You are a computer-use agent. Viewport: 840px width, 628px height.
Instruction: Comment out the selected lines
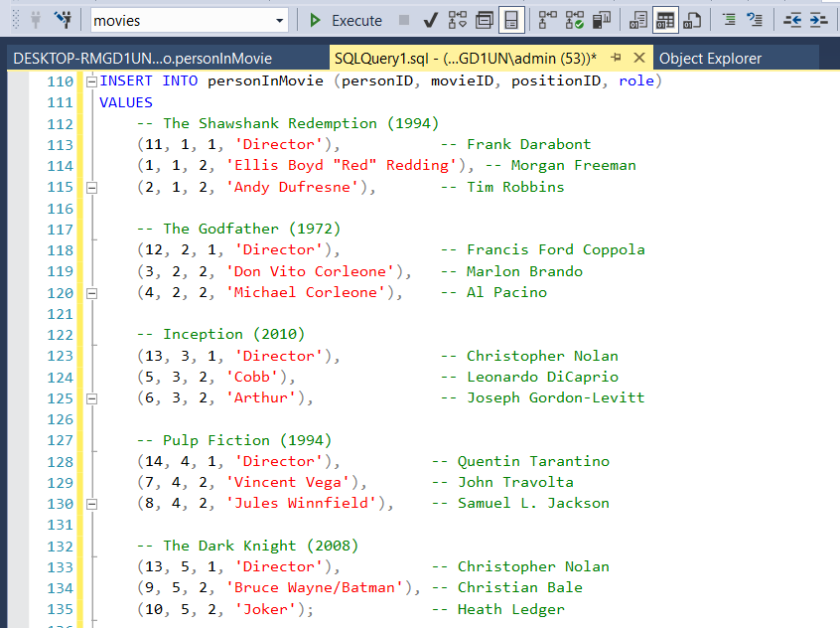[729, 21]
